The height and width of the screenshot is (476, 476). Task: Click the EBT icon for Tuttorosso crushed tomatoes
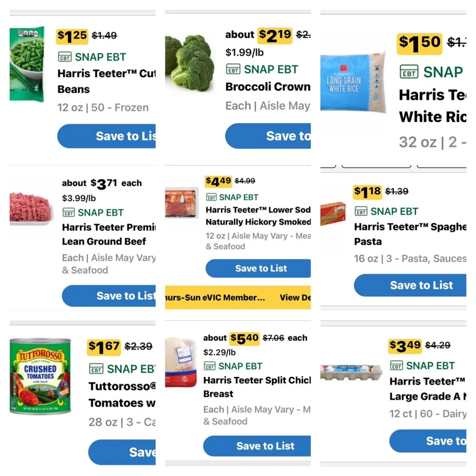coord(96,369)
